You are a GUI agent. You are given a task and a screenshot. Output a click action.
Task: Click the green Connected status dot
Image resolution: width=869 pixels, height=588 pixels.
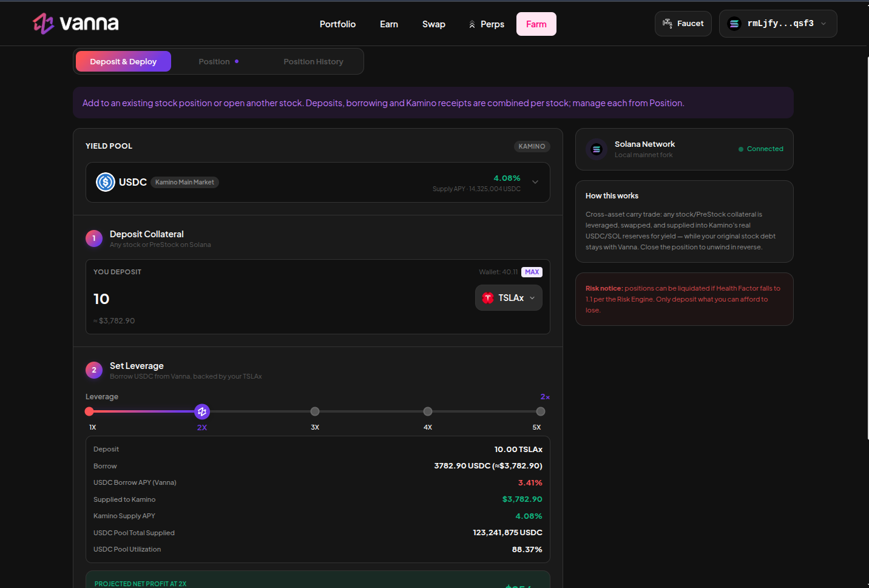741,149
